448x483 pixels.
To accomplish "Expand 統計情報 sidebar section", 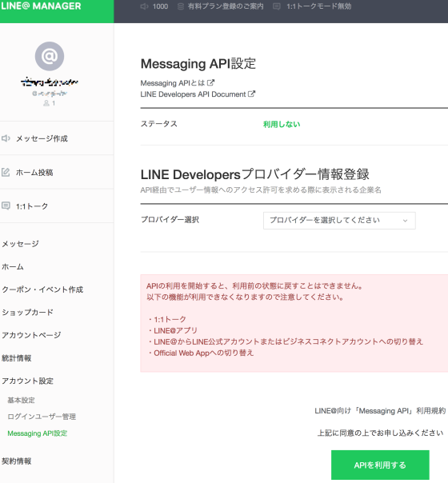I will (17, 358).
